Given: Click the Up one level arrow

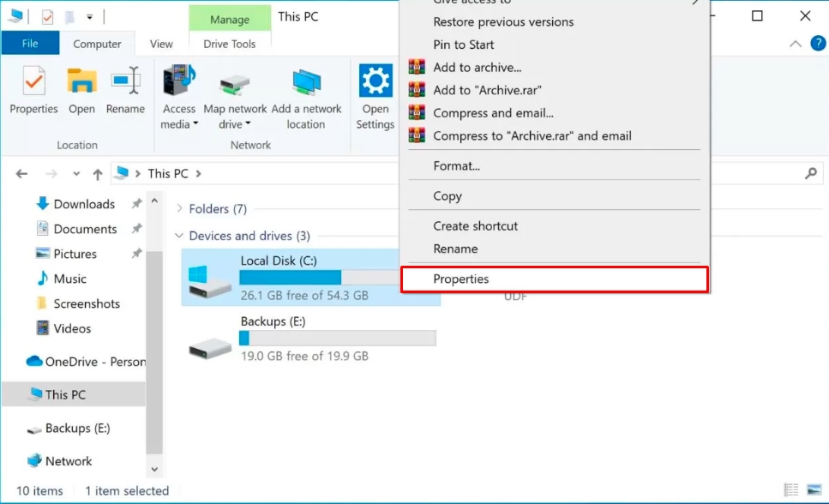Looking at the screenshot, I should [x=97, y=174].
